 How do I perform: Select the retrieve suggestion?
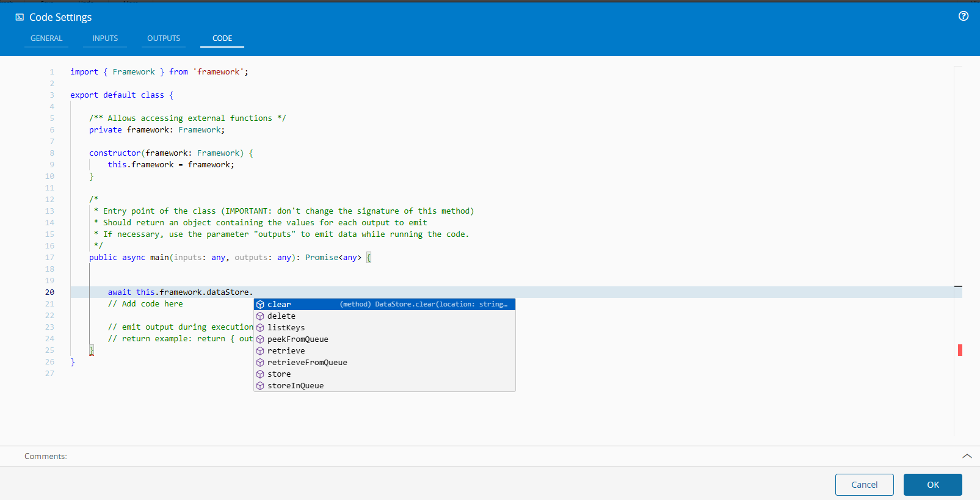[385, 351]
